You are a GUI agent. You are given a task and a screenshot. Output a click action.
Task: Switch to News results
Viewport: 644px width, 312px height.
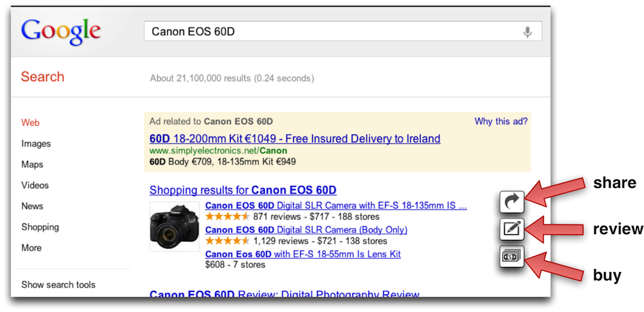point(32,206)
